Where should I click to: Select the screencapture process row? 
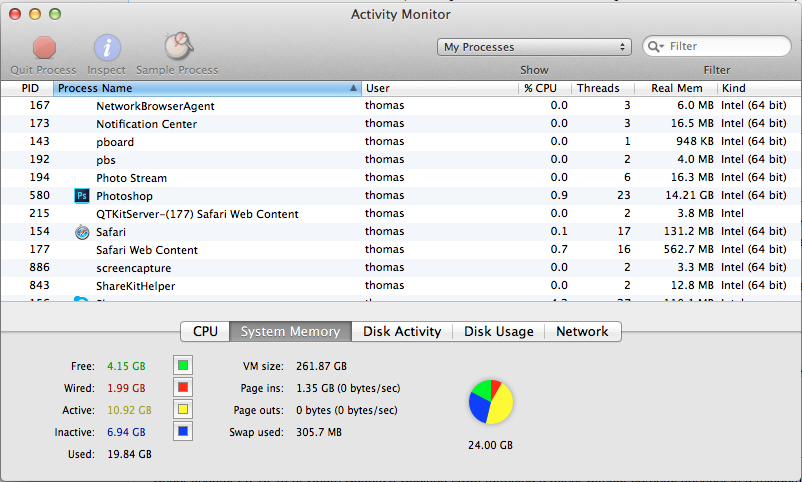pyautogui.click(x=401, y=267)
